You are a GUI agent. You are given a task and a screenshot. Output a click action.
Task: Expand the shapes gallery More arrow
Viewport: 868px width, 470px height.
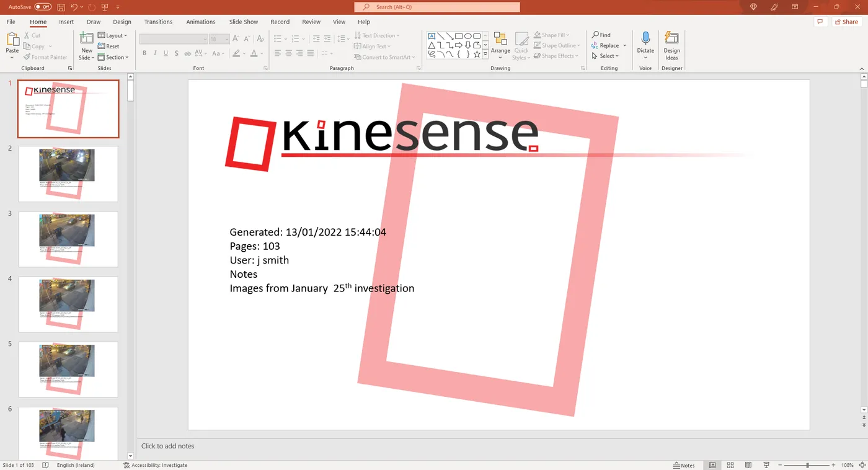pos(485,54)
